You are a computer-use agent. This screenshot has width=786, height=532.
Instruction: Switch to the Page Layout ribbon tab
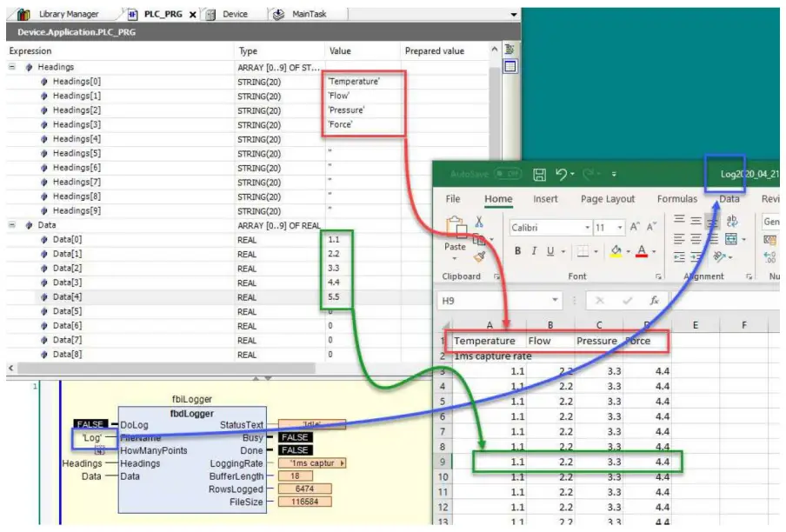608,199
